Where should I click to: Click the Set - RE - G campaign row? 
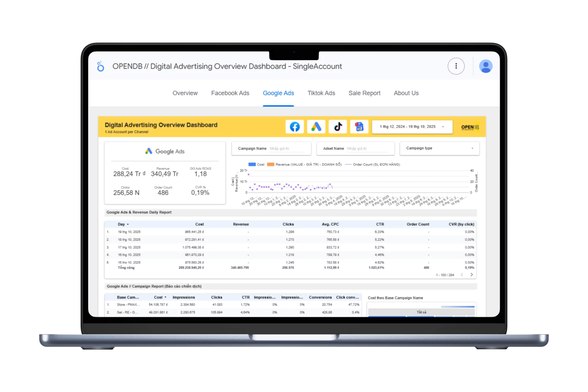(x=233, y=312)
